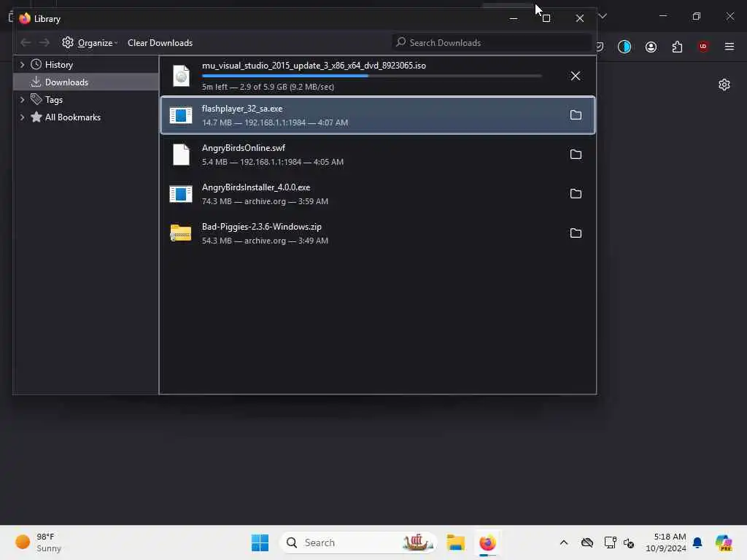Select the flashplayer_32_sa.exe download row
The image size is (747, 560).
[x=378, y=115]
